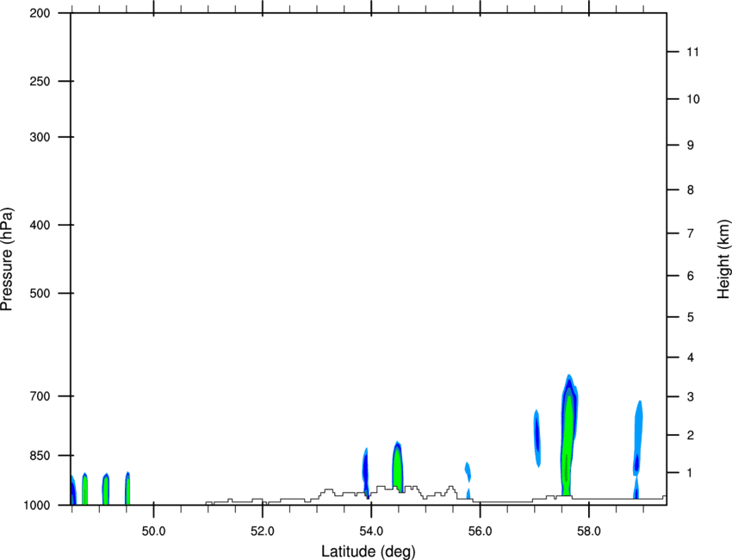Click the 200 pressure tick label
The image size is (732, 560).
(x=40, y=13)
